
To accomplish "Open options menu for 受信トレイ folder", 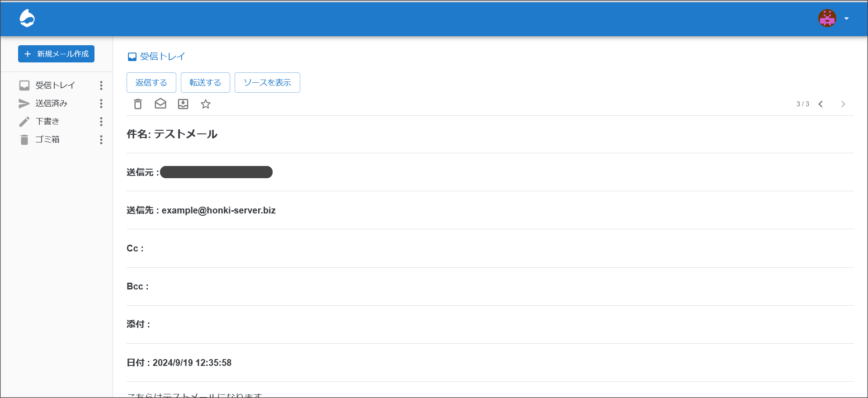I will tap(101, 85).
